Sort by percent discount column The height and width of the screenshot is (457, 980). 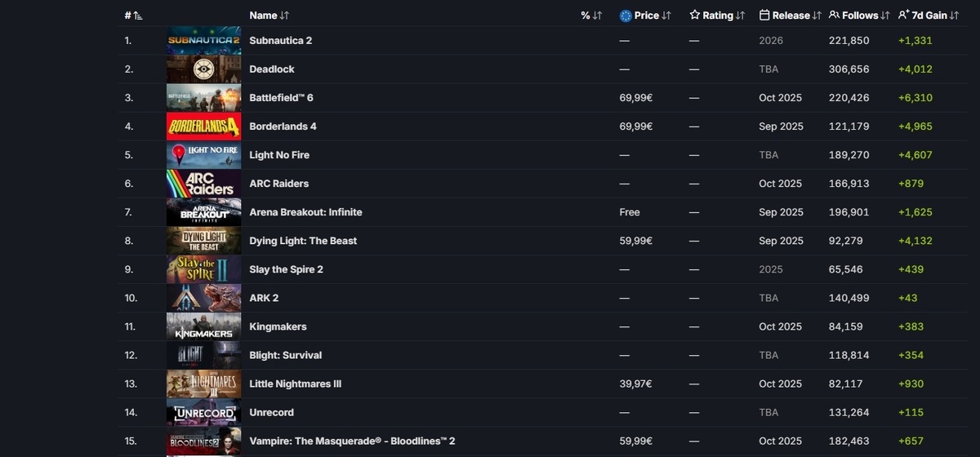click(591, 16)
